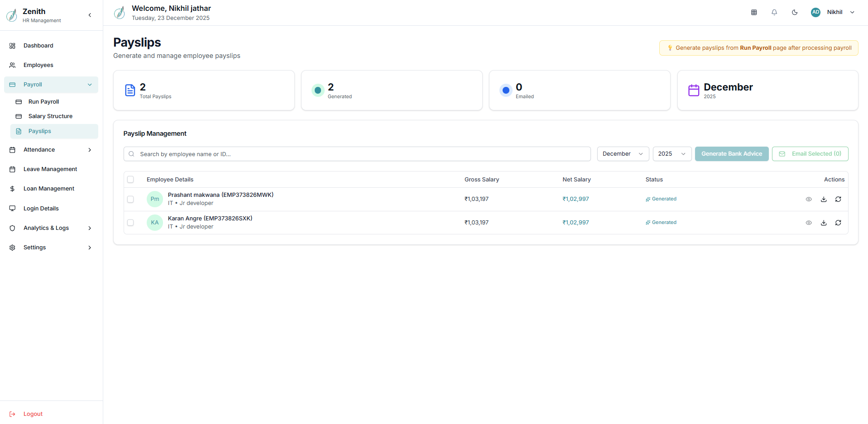868x424 pixels.
Task: Open the 2025 year dropdown
Action: coord(672,154)
